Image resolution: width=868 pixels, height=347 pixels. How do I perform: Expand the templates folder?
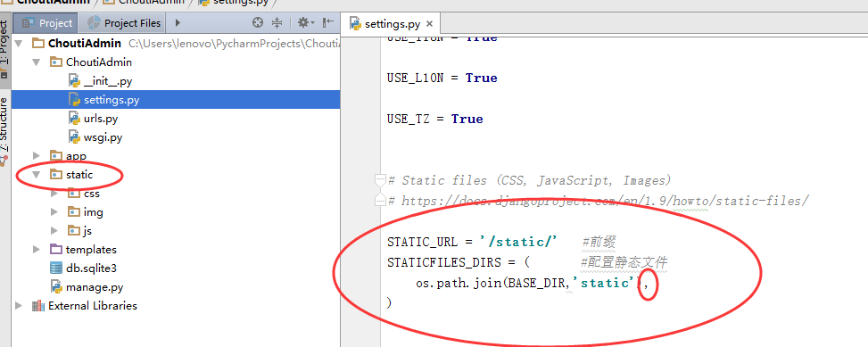(37, 249)
